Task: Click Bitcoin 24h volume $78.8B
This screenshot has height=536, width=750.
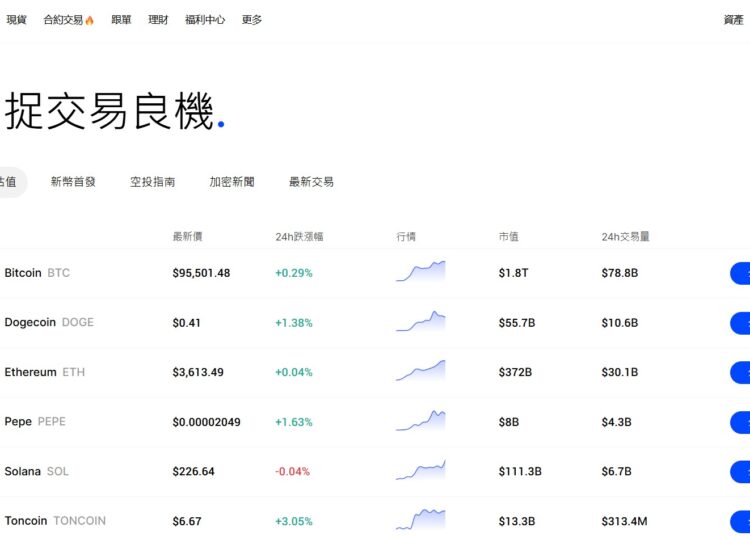Action: [620, 273]
